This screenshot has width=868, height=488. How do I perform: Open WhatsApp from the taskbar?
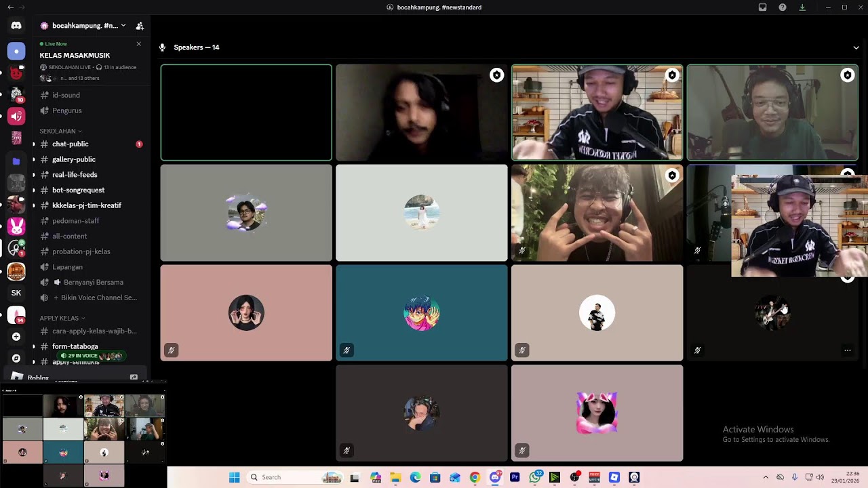pyautogui.click(x=535, y=477)
